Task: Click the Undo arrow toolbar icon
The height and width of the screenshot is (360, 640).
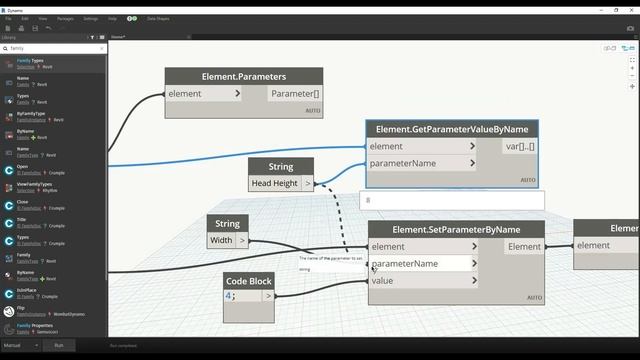Action: (x=48, y=28)
